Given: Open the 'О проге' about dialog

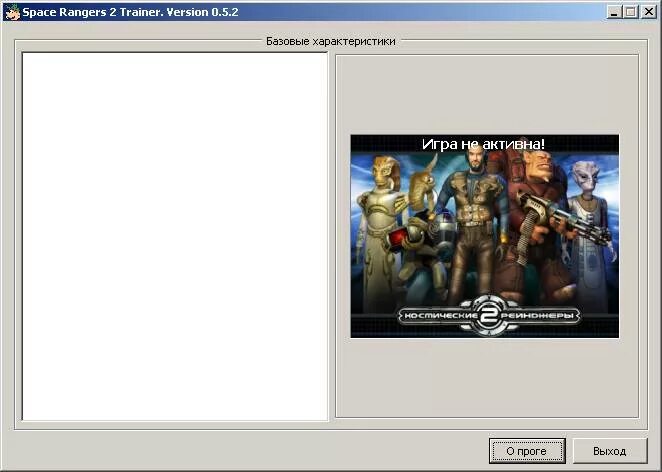Looking at the screenshot, I should (x=527, y=451).
